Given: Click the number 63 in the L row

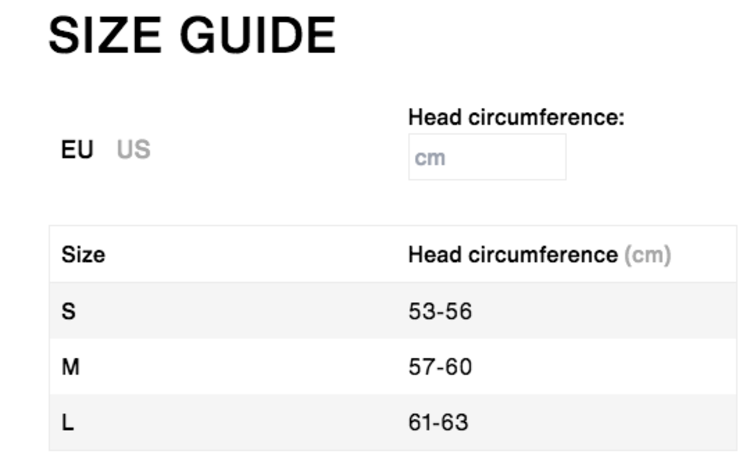Looking at the screenshot, I should 456,423.
